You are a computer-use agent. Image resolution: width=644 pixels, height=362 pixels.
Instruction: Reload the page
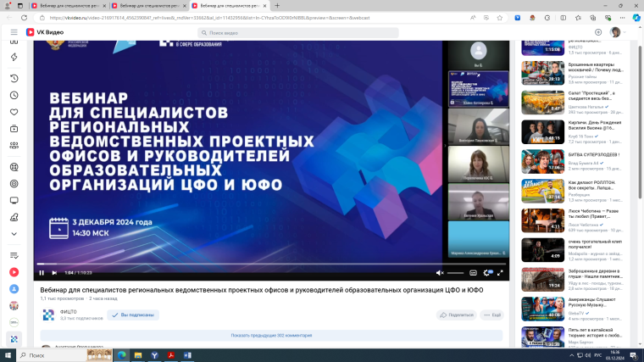tap(25, 18)
